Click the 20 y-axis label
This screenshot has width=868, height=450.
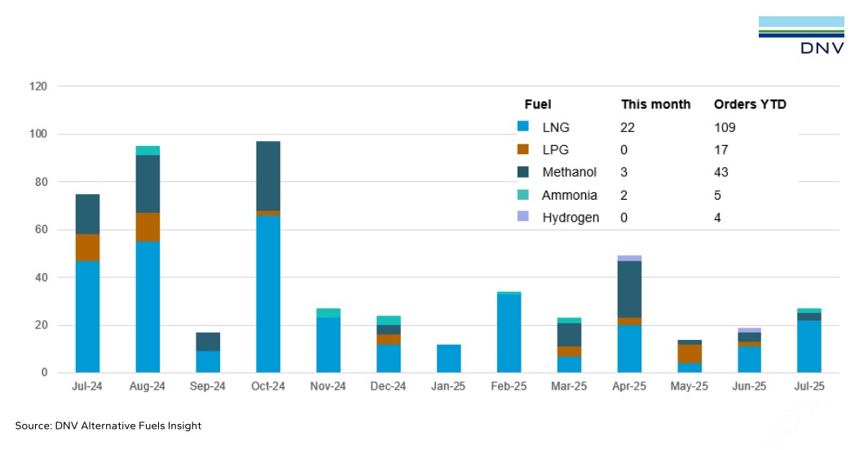pyautogui.click(x=41, y=325)
